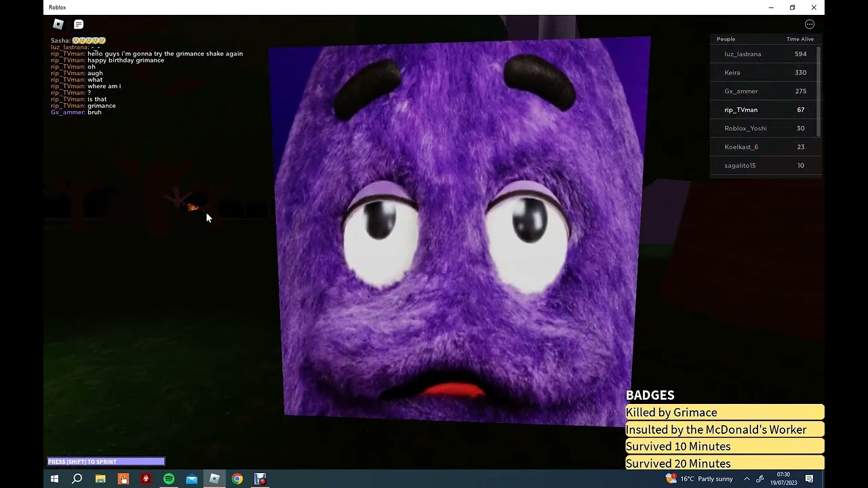868x488 pixels.
Task: Click the sprint stamina bar
Action: click(106, 462)
